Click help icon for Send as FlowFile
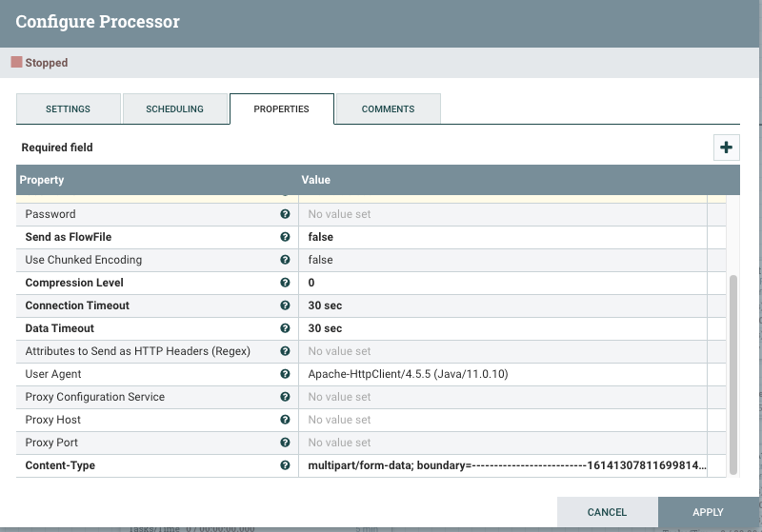Image resolution: width=762 pixels, height=532 pixels. tap(285, 237)
